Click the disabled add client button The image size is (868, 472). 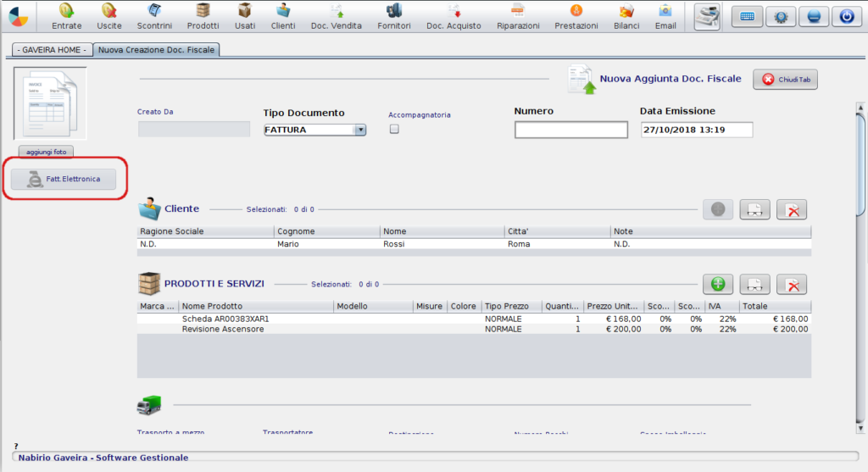coord(717,209)
